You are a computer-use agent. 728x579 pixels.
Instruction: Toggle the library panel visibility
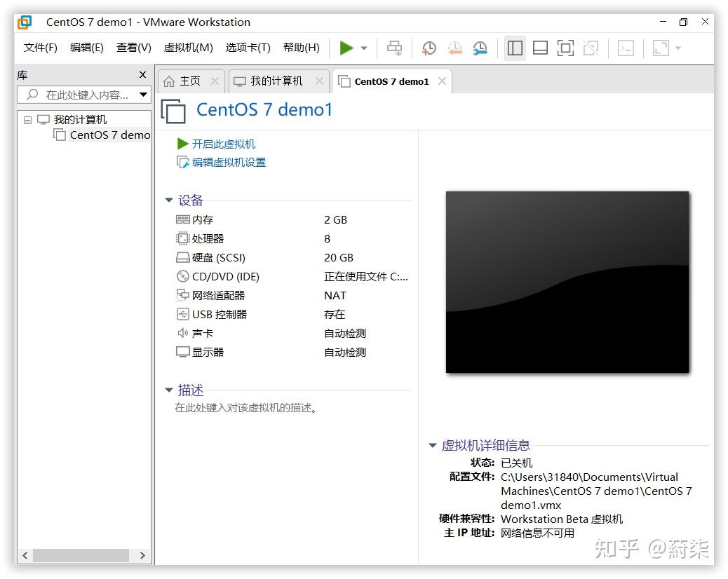[x=514, y=48]
